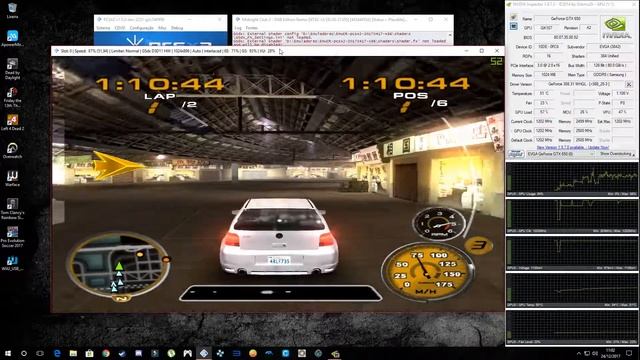Open the Pro Evolution Soccer 2017 desktop shortcut
This screenshot has height=360, width=640.
(x=12, y=237)
